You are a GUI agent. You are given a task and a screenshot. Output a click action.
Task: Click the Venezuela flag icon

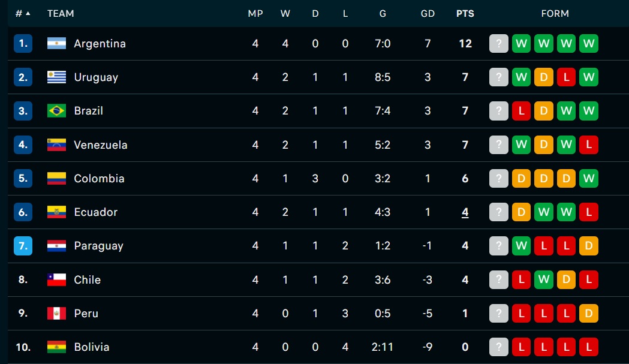56,145
